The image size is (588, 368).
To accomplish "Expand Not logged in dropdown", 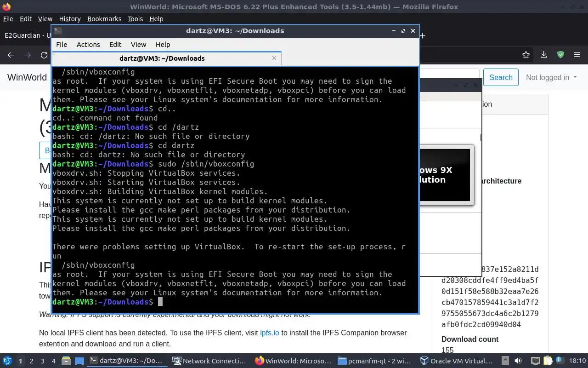I will click(551, 77).
